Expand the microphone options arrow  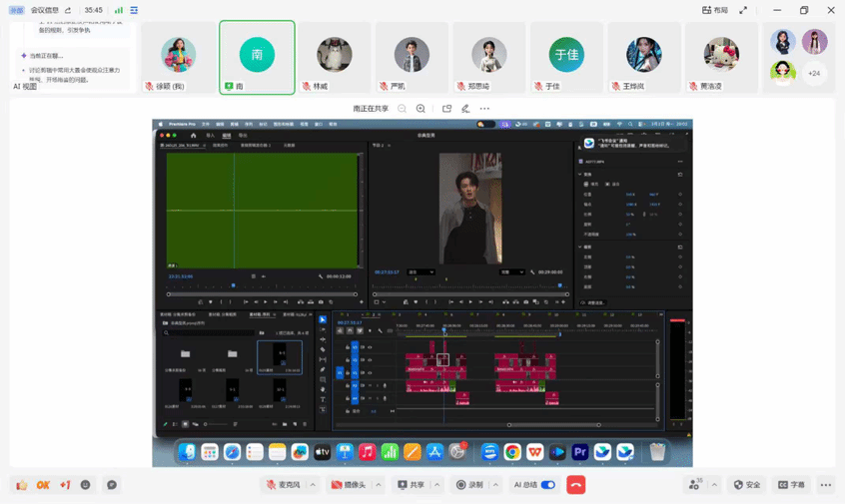(313, 485)
